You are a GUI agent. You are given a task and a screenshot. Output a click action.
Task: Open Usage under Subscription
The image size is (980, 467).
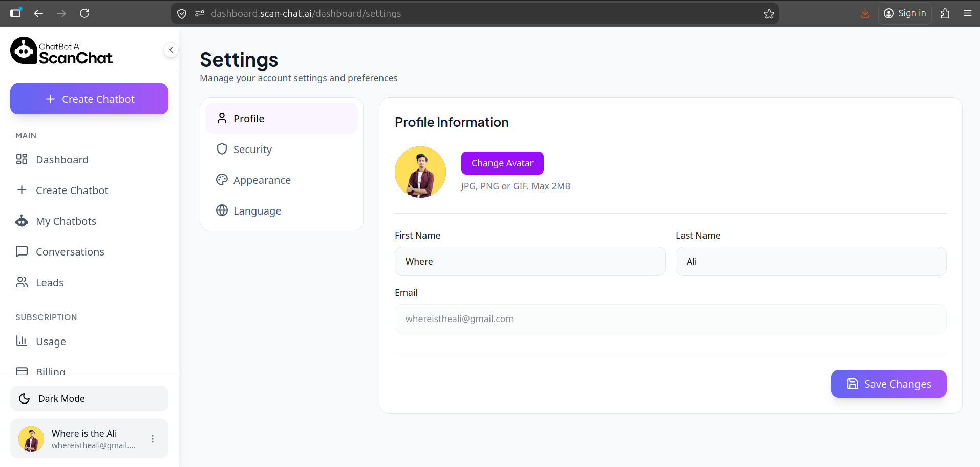click(x=89, y=342)
